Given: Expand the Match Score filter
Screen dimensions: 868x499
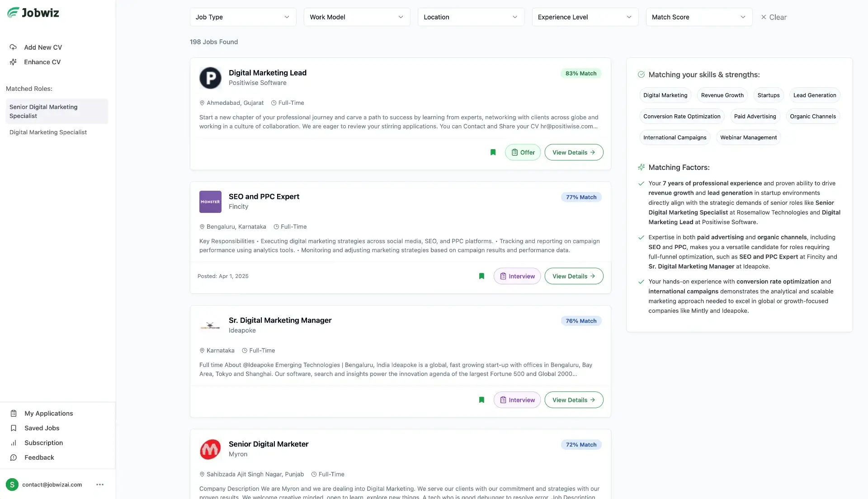Looking at the screenshot, I should pos(698,17).
